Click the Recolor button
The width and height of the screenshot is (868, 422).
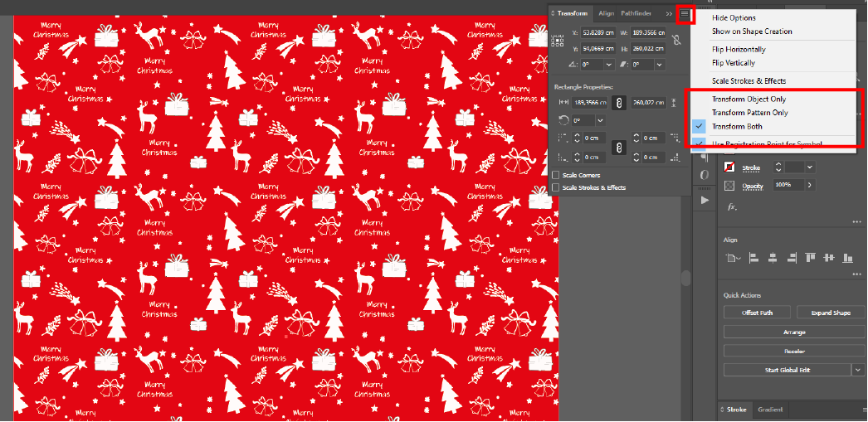[x=794, y=351]
